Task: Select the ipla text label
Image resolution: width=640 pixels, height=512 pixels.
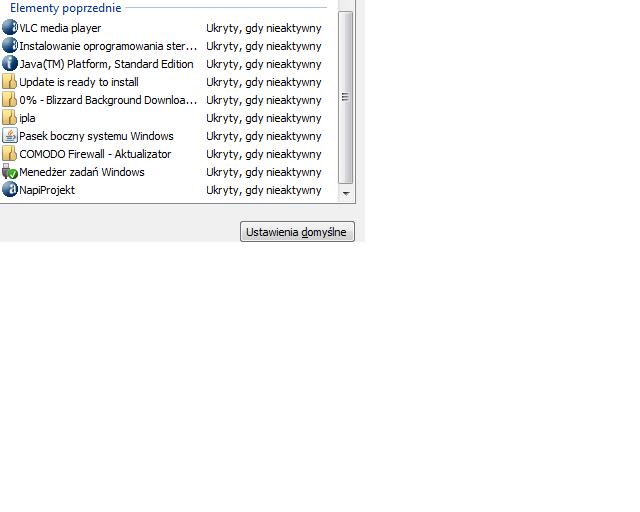Action: point(27,118)
